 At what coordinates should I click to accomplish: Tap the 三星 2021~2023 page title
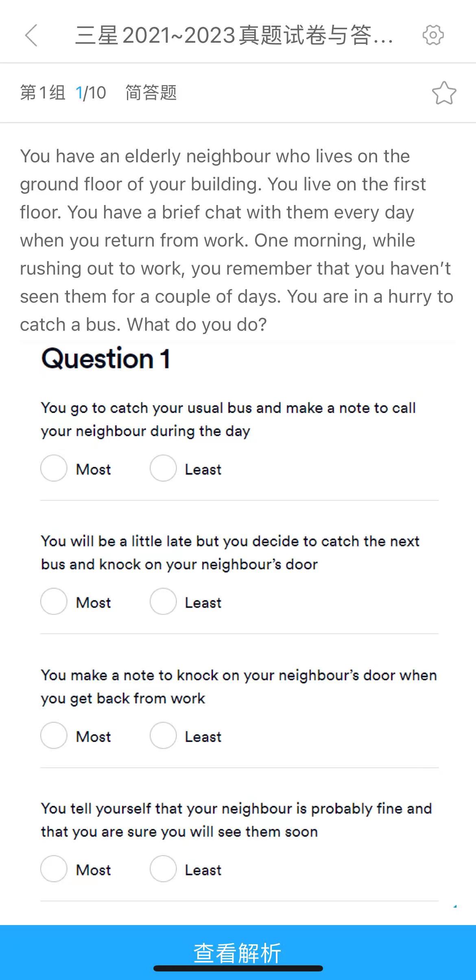click(234, 35)
